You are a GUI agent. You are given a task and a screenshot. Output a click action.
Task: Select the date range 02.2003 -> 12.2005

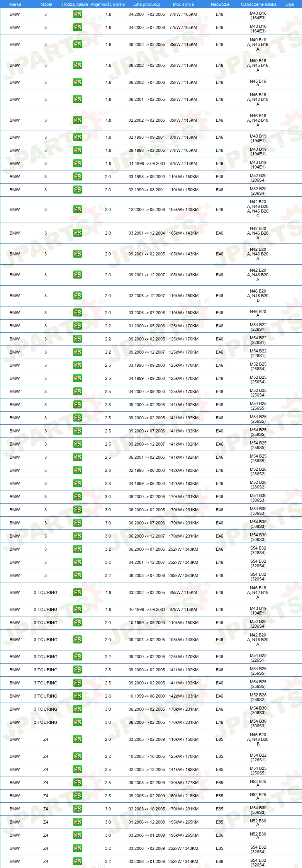(147, 769)
